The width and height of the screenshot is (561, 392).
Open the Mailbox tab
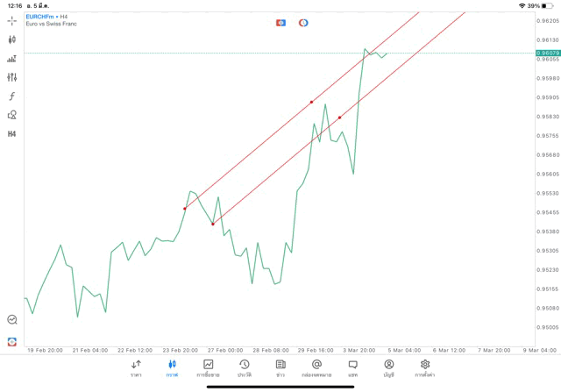pyautogui.click(x=316, y=367)
